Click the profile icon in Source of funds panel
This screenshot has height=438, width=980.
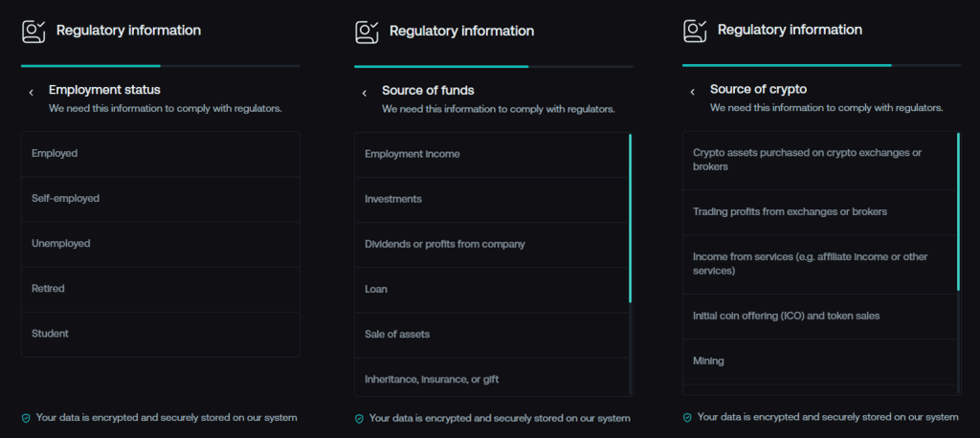click(367, 32)
